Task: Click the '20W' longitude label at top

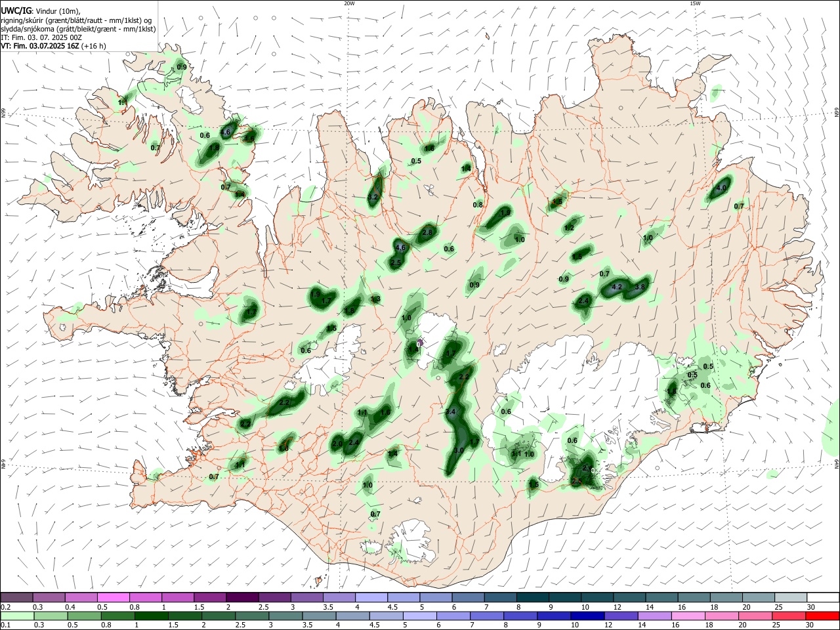Action: tap(349, 3)
